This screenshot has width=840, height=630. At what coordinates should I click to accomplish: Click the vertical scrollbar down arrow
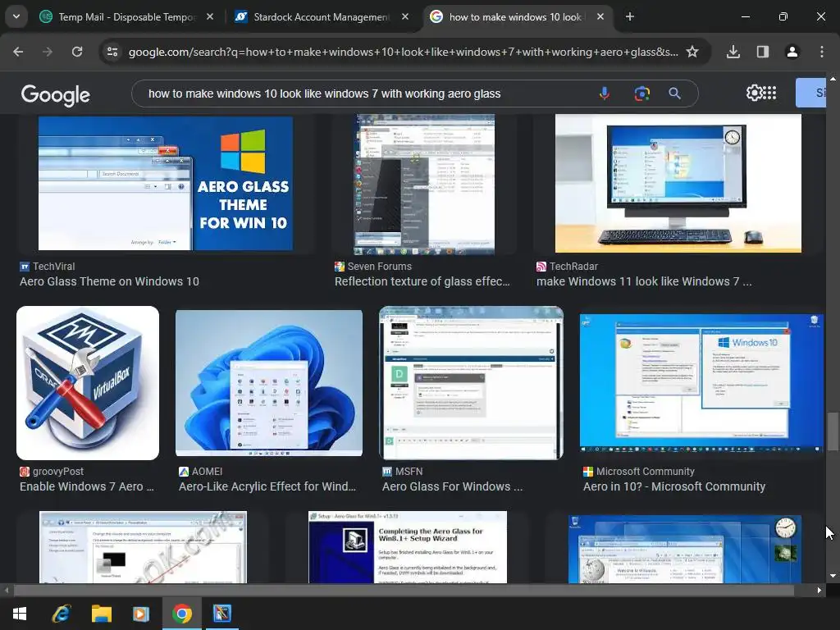pos(833,576)
